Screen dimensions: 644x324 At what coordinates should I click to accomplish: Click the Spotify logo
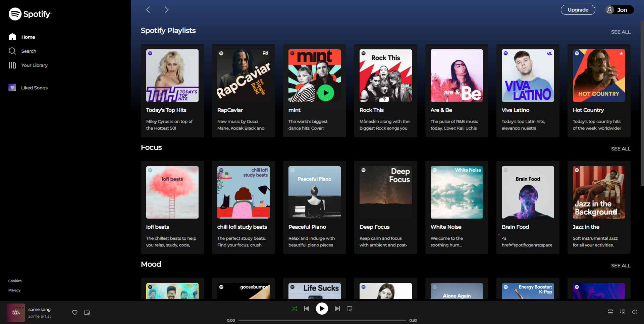30,14
